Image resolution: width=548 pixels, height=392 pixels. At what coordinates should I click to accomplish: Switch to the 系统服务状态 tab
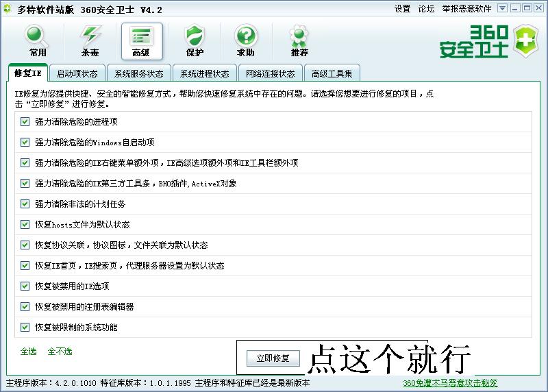tap(139, 73)
